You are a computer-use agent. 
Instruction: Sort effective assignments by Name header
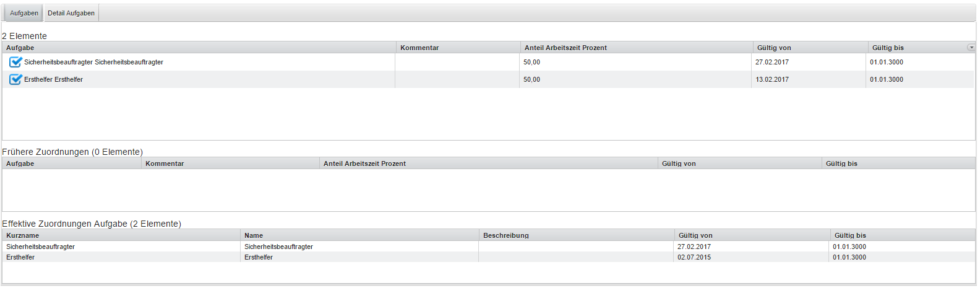point(254,235)
